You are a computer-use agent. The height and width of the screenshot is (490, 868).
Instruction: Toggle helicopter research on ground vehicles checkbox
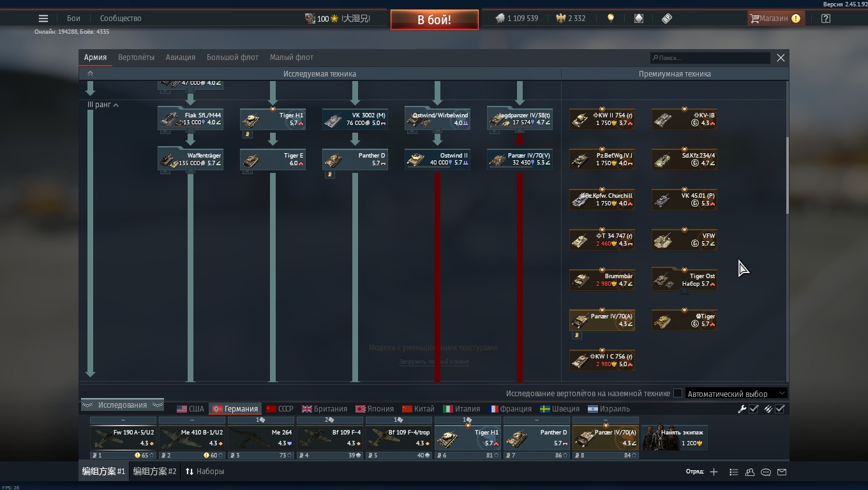tap(678, 394)
